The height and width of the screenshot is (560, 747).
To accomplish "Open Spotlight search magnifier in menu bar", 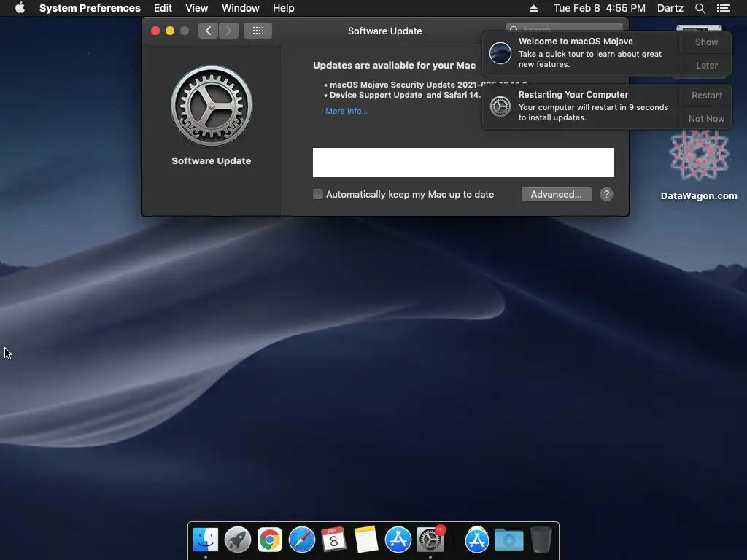I will pos(700,8).
